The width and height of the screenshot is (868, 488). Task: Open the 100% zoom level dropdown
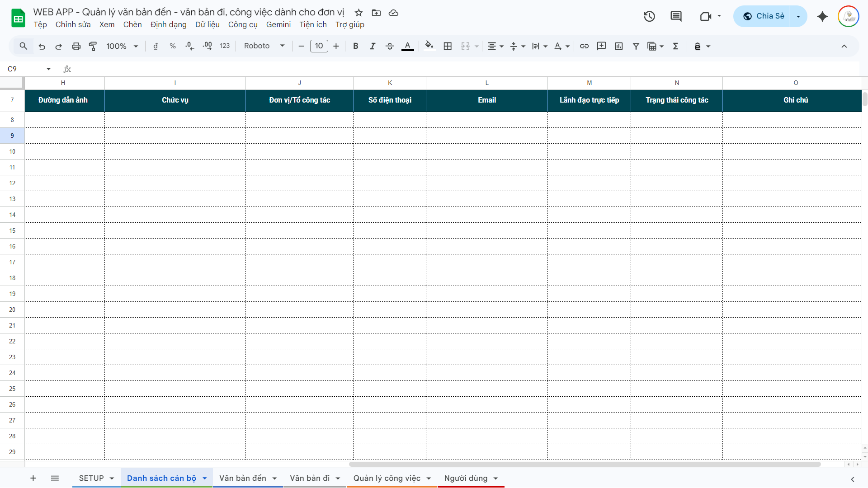pos(122,46)
